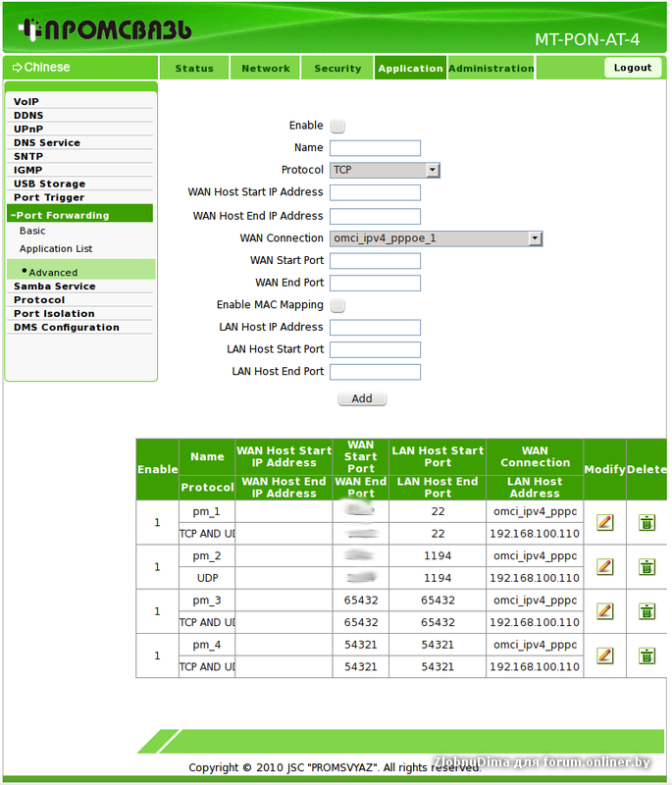Toggle Enable MAC Mapping checkbox
Image resolution: width=672 pixels, height=785 pixels.
337,305
